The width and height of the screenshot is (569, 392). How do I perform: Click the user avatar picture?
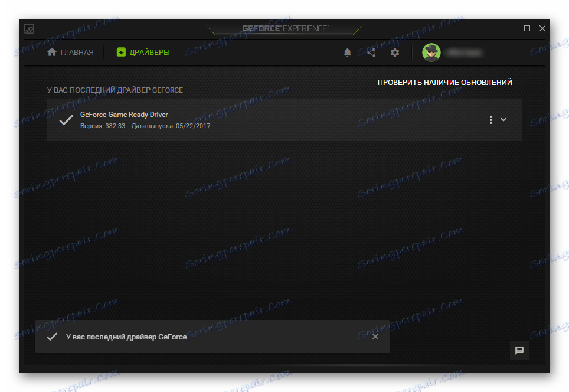(431, 53)
